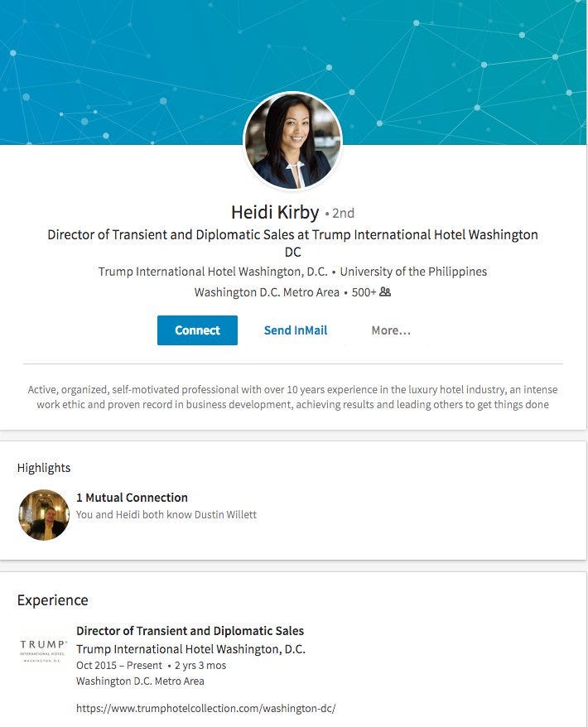Click the company name in the Experience entry
This screenshot has height=727, width=588.
[190, 649]
